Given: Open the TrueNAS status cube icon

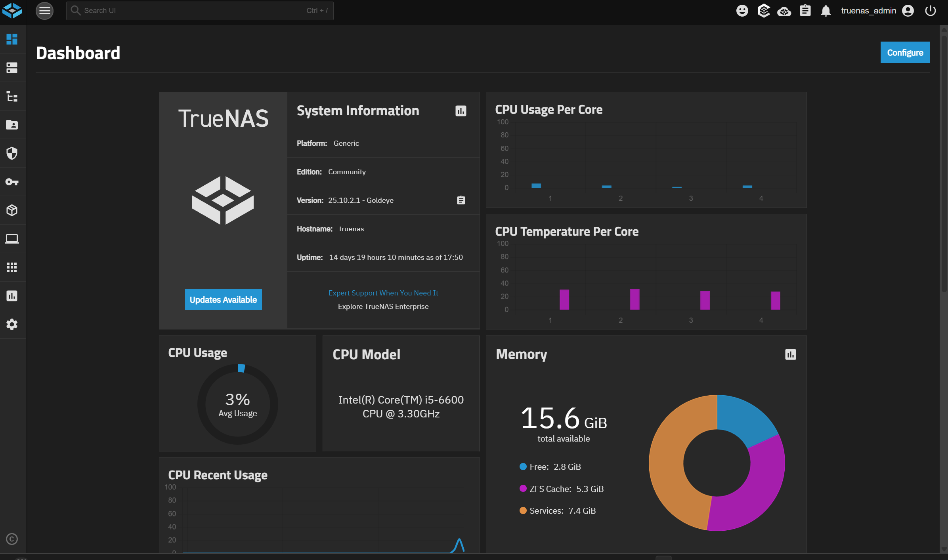Looking at the screenshot, I should (x=763, y=11).
